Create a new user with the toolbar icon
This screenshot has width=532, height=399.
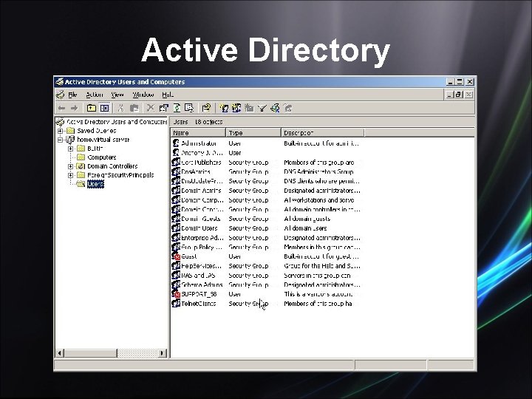tap(224, 108)
